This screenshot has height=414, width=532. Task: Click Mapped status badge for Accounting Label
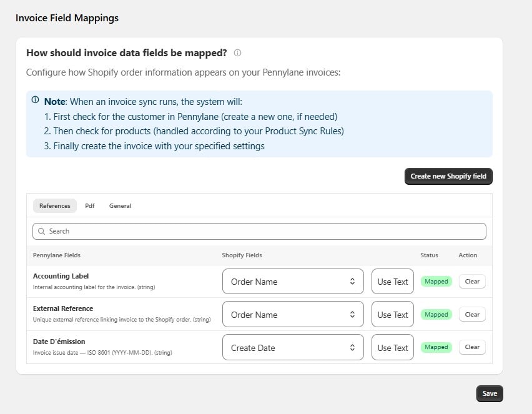[x=436, y=282]
